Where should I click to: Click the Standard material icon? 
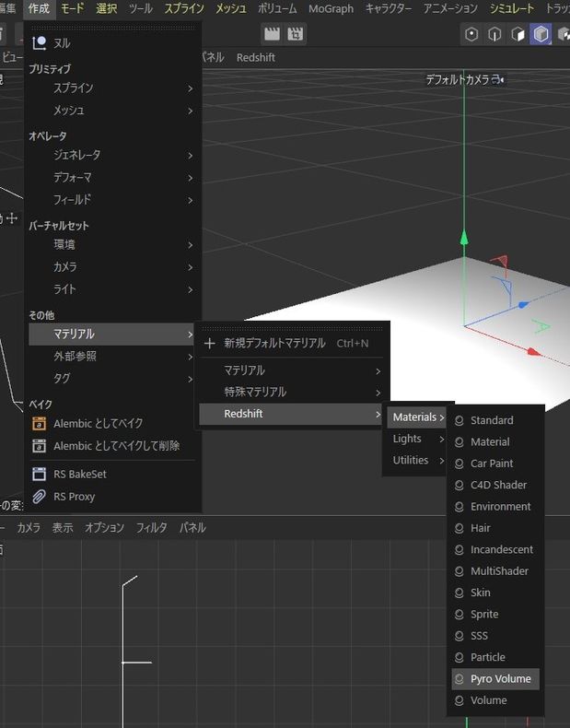pos(459,420)
